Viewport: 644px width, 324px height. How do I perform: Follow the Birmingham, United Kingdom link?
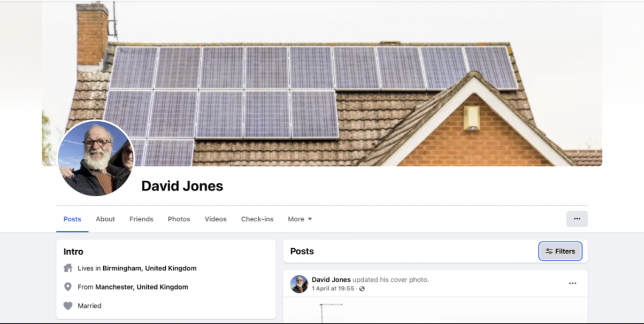[150, 268]
